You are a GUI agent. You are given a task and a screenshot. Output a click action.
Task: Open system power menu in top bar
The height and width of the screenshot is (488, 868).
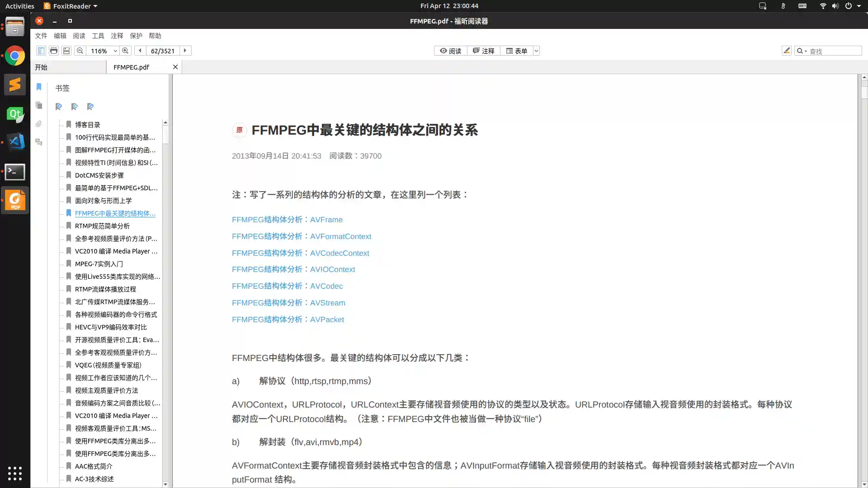pyautogui.click(x=853, y=6)
